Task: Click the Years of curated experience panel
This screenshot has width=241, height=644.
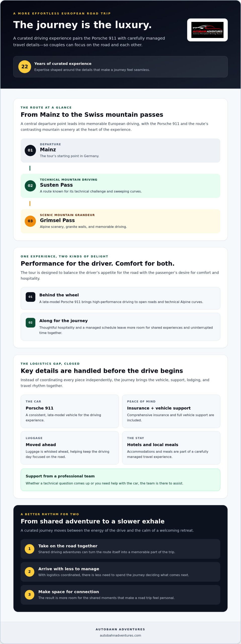Action: pos(120,67)
